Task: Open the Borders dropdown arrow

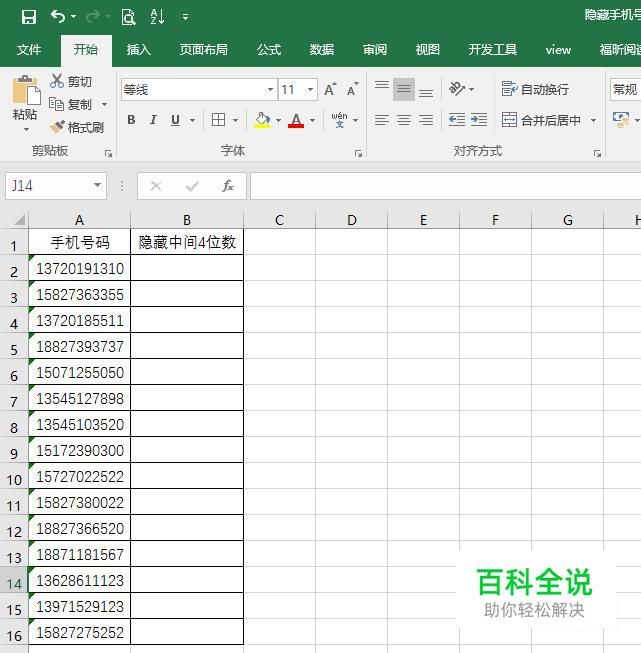Action: [236, 120]
